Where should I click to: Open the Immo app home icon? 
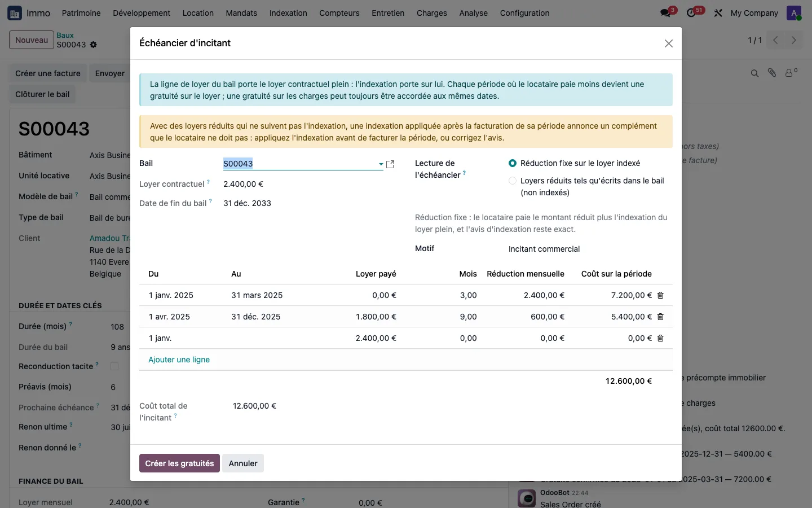[x=15, y=13]
